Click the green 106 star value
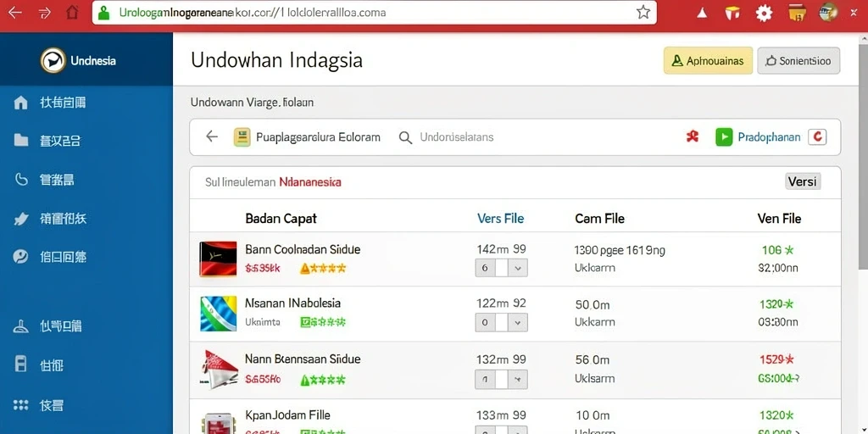 pos(777,250)
